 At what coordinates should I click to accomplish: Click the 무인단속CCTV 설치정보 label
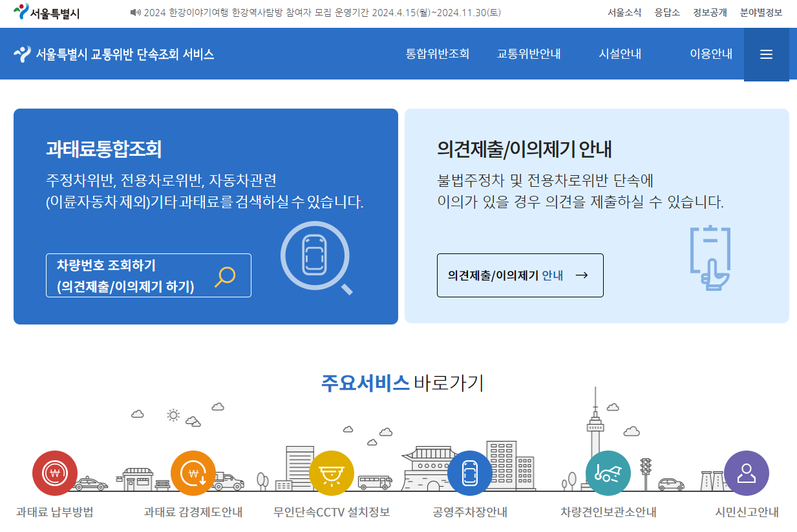[x=332, y=513]
